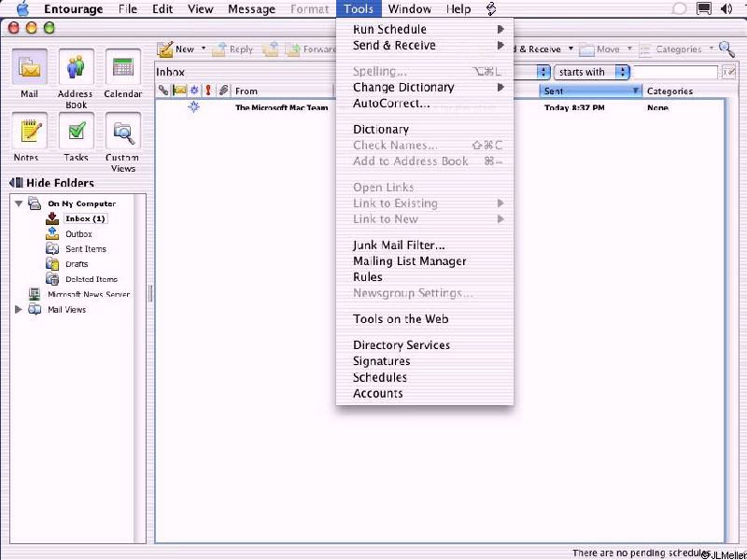
Task: Open the Address Book icon
Action: [x=76, y=67]
